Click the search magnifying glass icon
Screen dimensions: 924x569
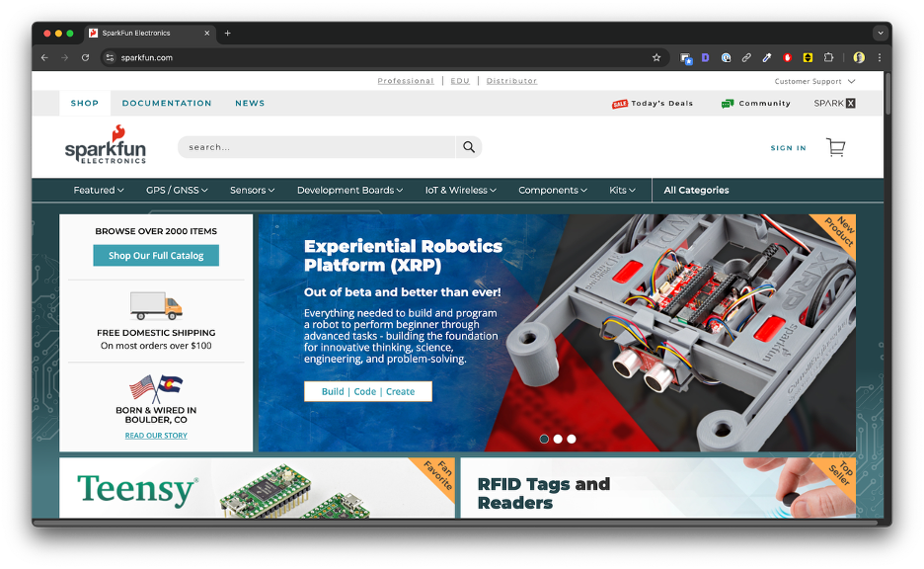click(x=468, y=146)
